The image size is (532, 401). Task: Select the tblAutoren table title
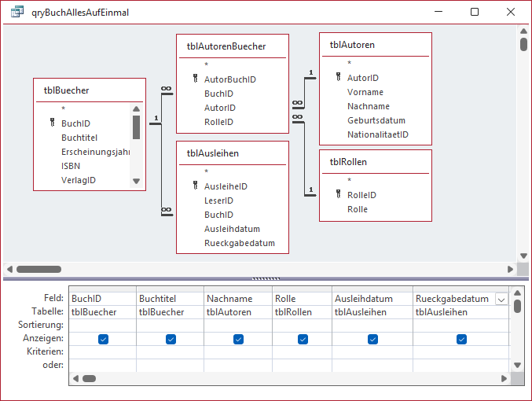[x=352, y=45]
